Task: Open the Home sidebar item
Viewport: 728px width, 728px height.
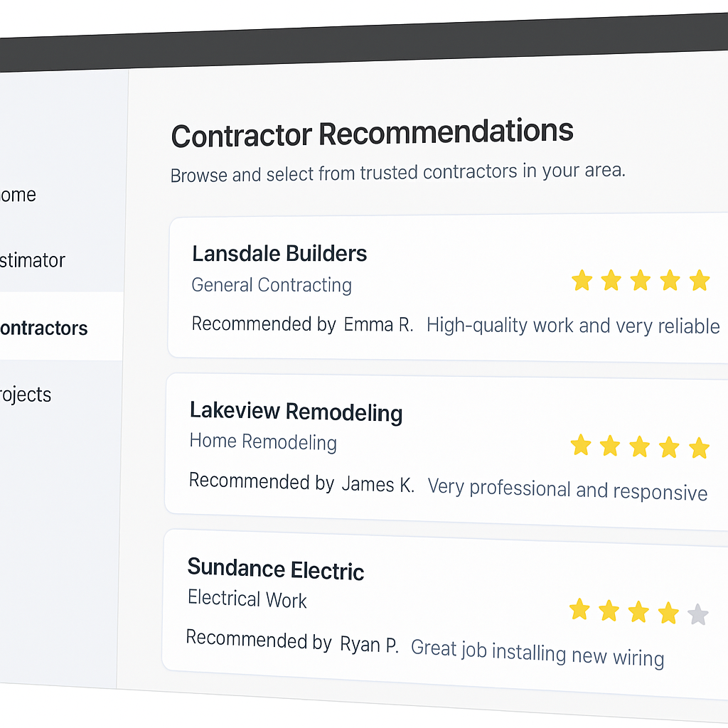Action: tap(18, 195)
